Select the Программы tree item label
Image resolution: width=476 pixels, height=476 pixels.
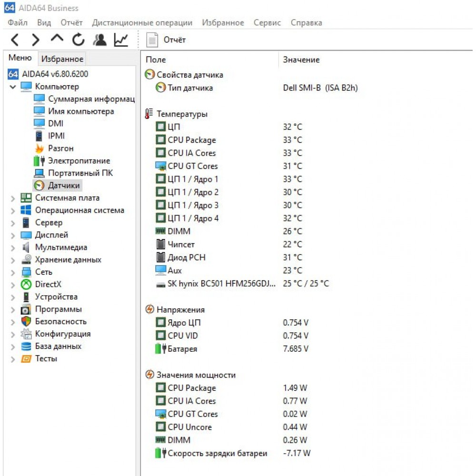coord(59,309)
